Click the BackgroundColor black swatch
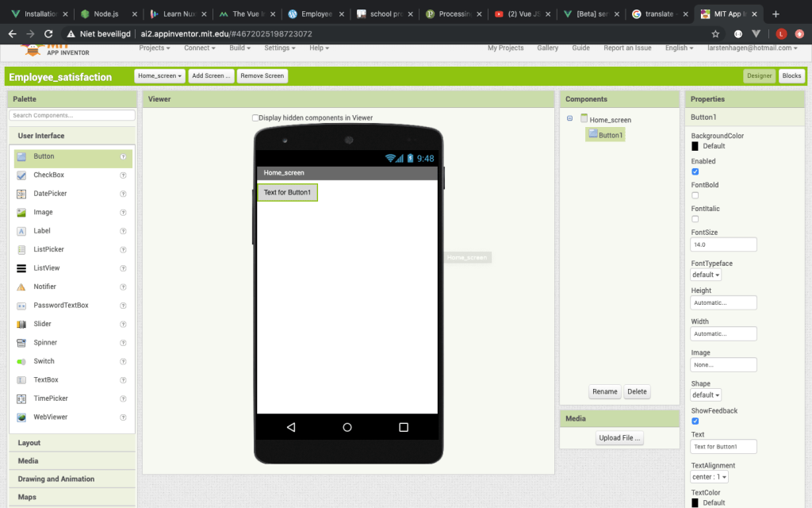This screenshot has width=812, height=508. [x=695, y=146]
